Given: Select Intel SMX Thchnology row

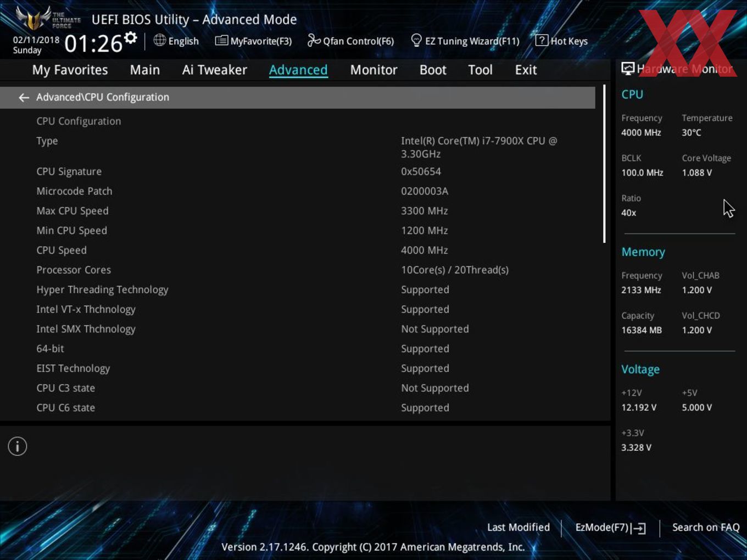Looking at the screenshot, I should click(x=86, y=329).
